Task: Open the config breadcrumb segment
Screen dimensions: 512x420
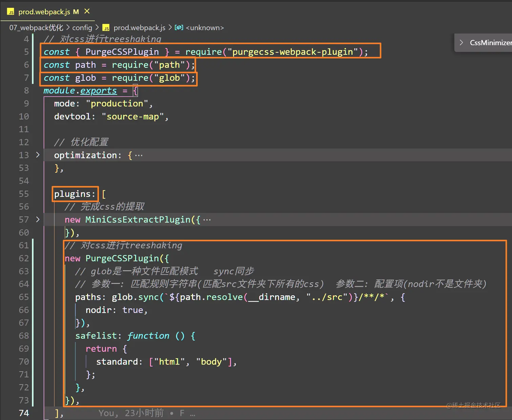Action: 82,28
